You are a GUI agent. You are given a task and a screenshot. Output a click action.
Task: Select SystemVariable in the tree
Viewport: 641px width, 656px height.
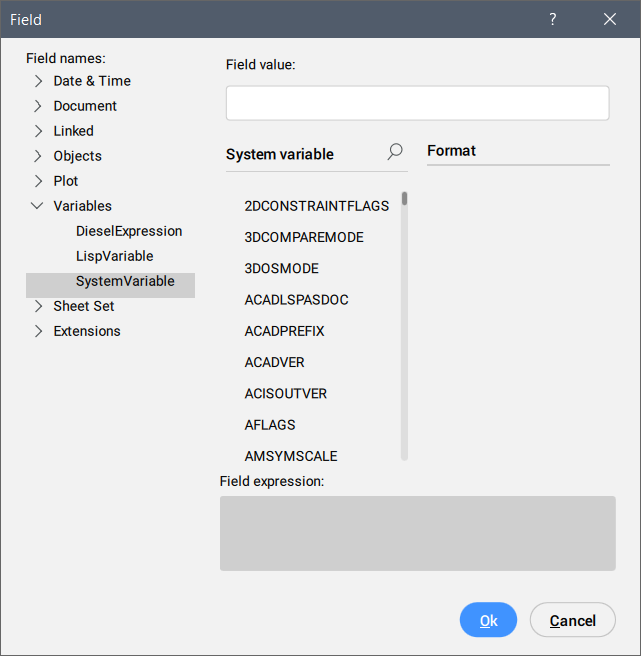point(125,281)
